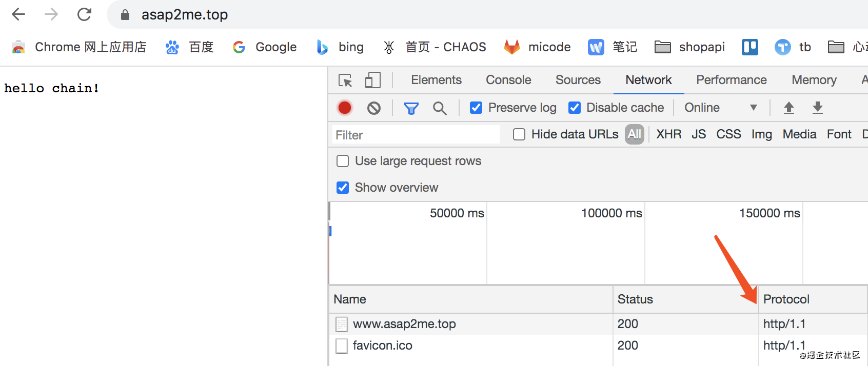Filter requests by JS

(699, 134)
